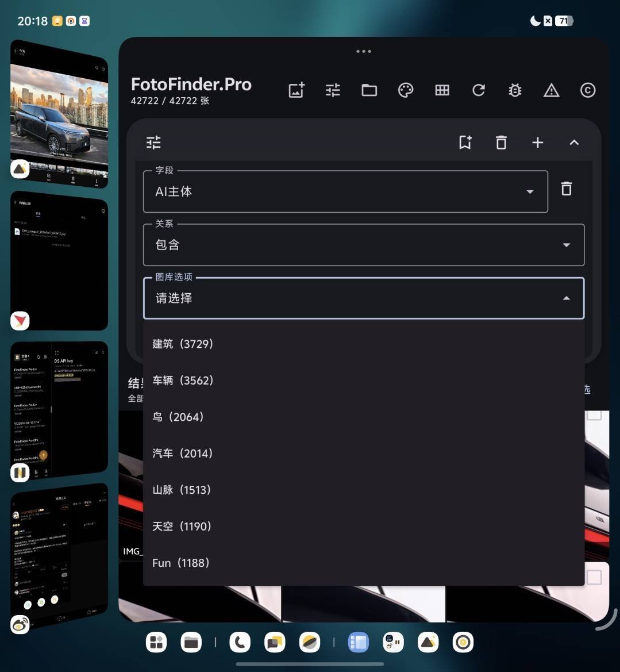
Task: Launch the Phone app from dock
Action: point(240,643)
